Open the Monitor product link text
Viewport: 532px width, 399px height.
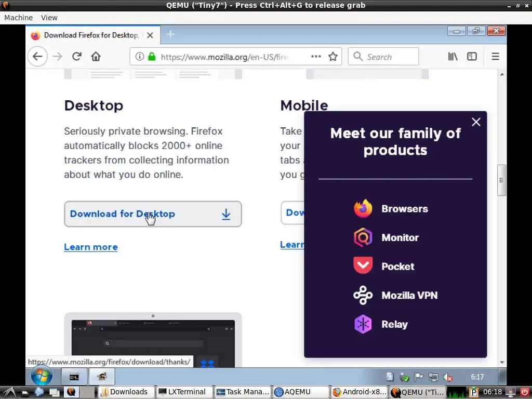(400, 237)
